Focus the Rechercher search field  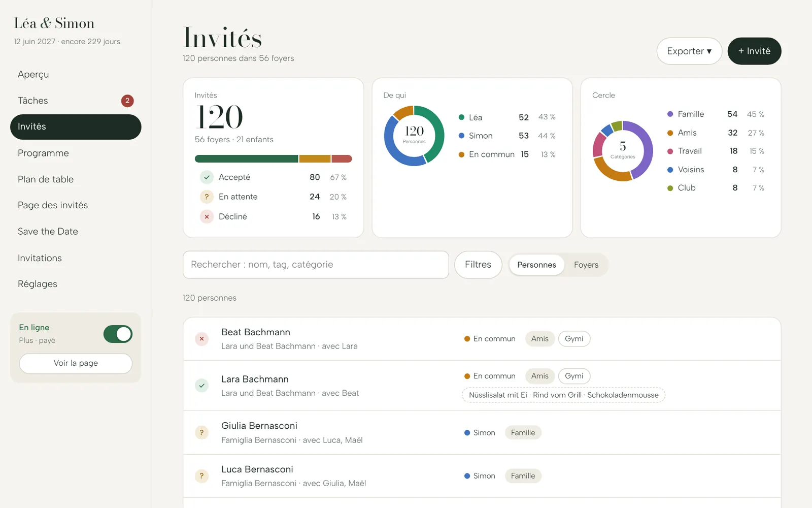tap(316, 265)
